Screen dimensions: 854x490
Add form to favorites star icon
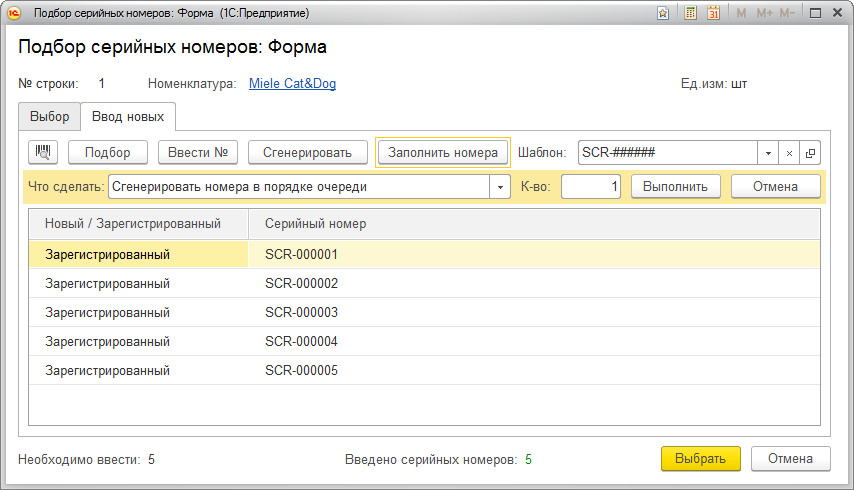[x=663, y=13]
